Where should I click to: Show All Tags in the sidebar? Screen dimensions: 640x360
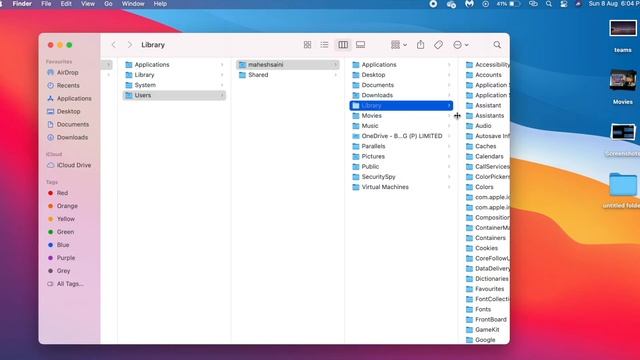point(65,284)
